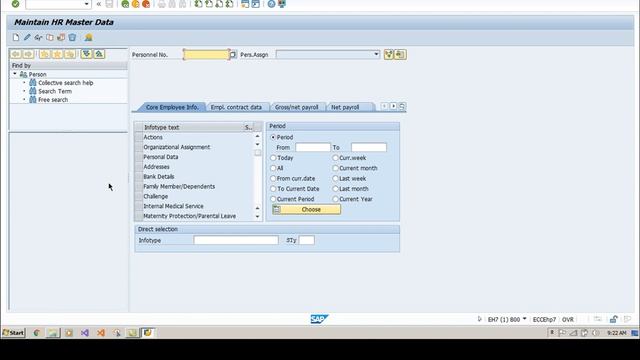Click the red Cancel icon

click(146, 4)
